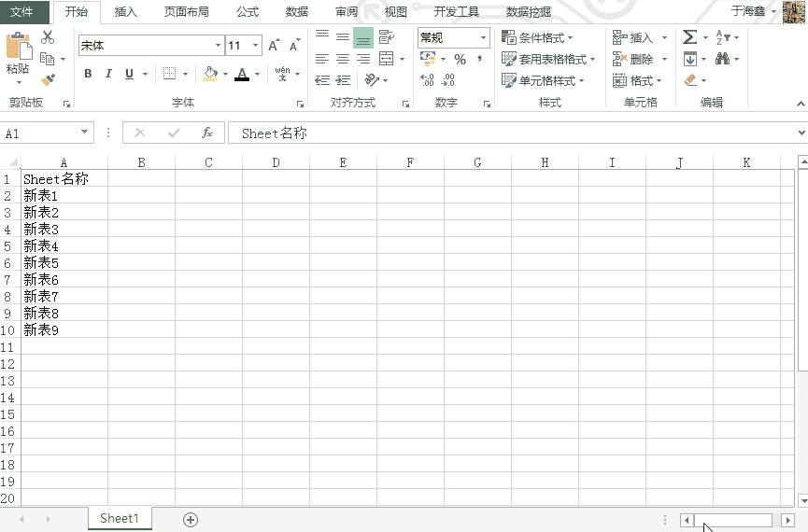Open the 于海鑫 account menu
808x532 pixels.
pyautogui.click(x=754, y=11)
